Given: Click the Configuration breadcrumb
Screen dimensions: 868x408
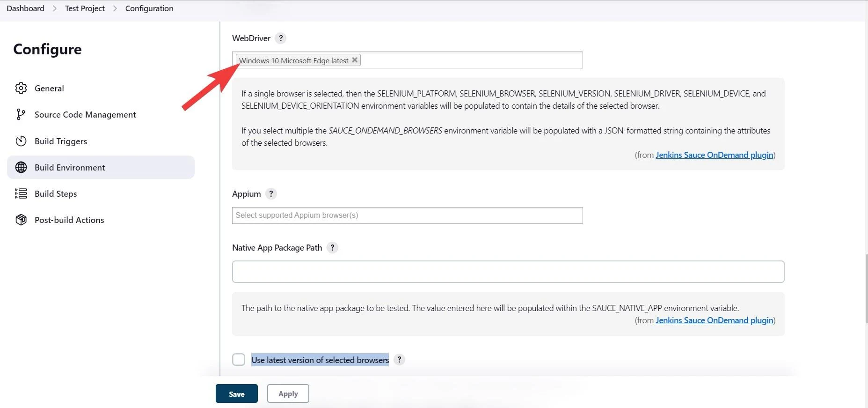Looking at the screenshot, I should click(x=149, y=8).
